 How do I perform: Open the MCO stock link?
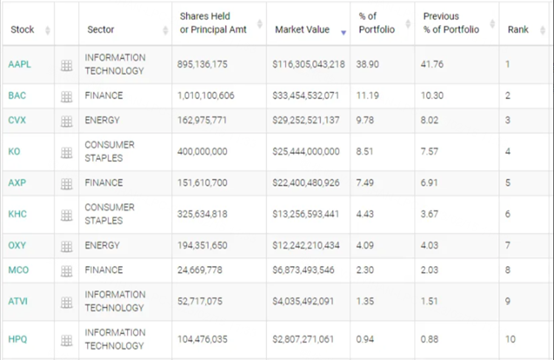[x=18, y=270]
